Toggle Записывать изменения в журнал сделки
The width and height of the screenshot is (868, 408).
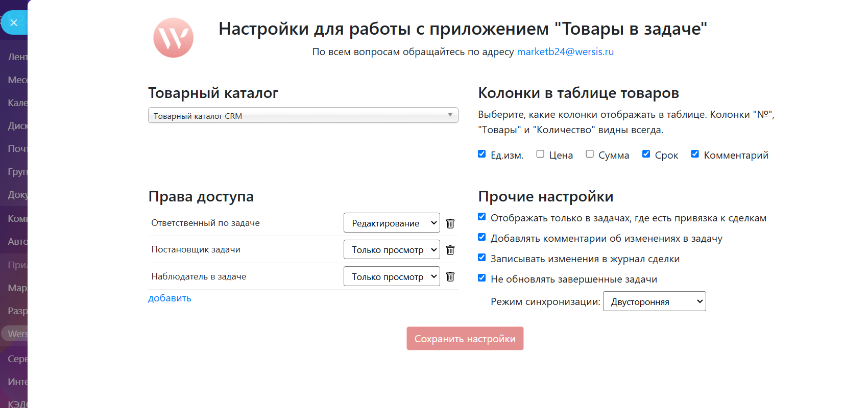(x=481, y=258)
